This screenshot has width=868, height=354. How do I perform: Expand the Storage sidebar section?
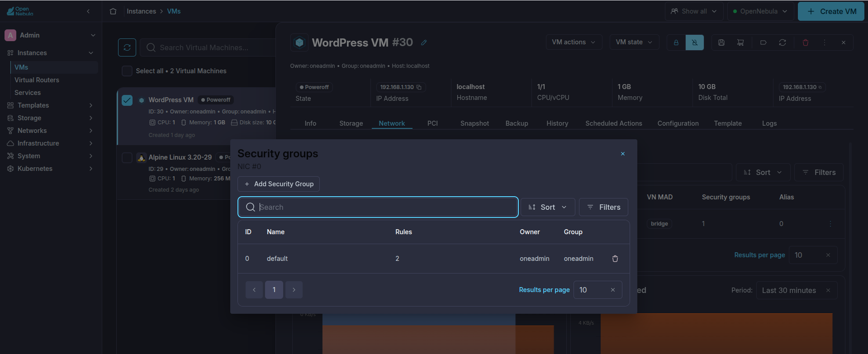pyautogui.click(x=50, y=118)
